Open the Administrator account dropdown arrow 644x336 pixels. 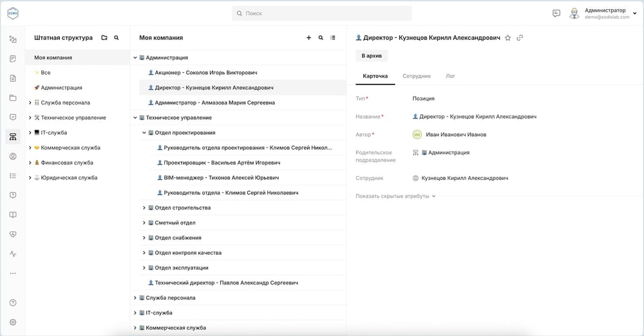pyautogui.click(x=634, y=13)
